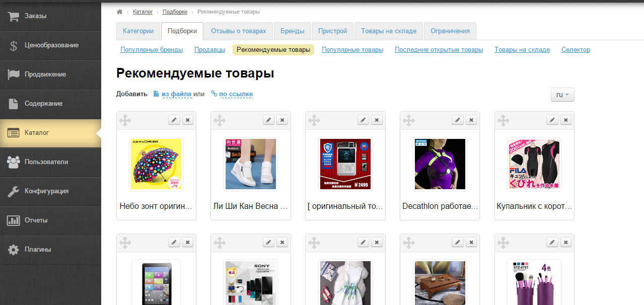Remove the Ли Ши Кан Весна product card
644x305 pixels.
282,120
